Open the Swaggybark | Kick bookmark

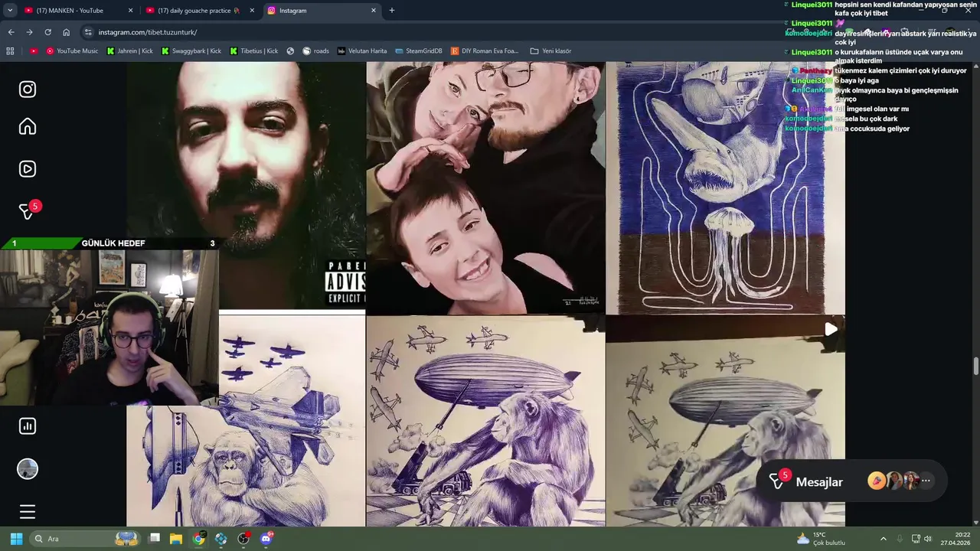(x=191, y=51)
